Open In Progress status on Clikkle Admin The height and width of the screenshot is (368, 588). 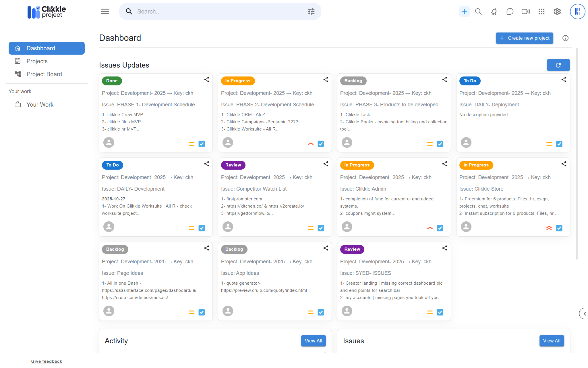(x=357, y=165)
